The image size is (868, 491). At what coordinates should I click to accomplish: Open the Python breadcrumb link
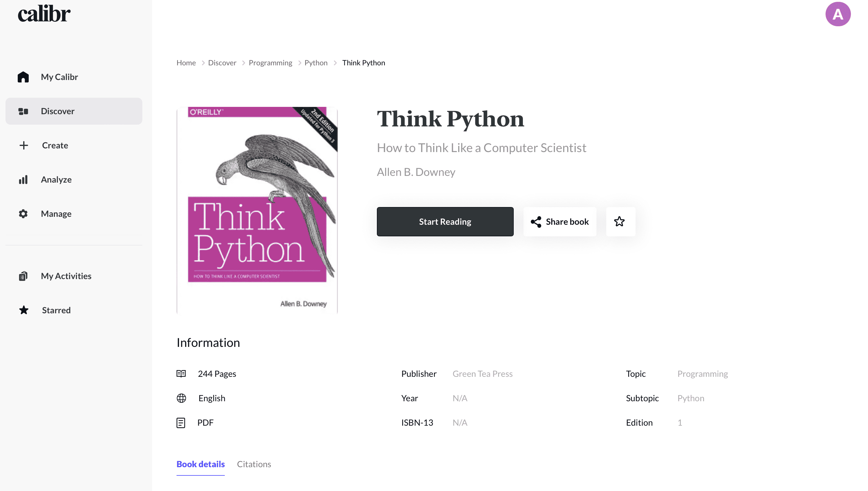(x=316, y=63)
